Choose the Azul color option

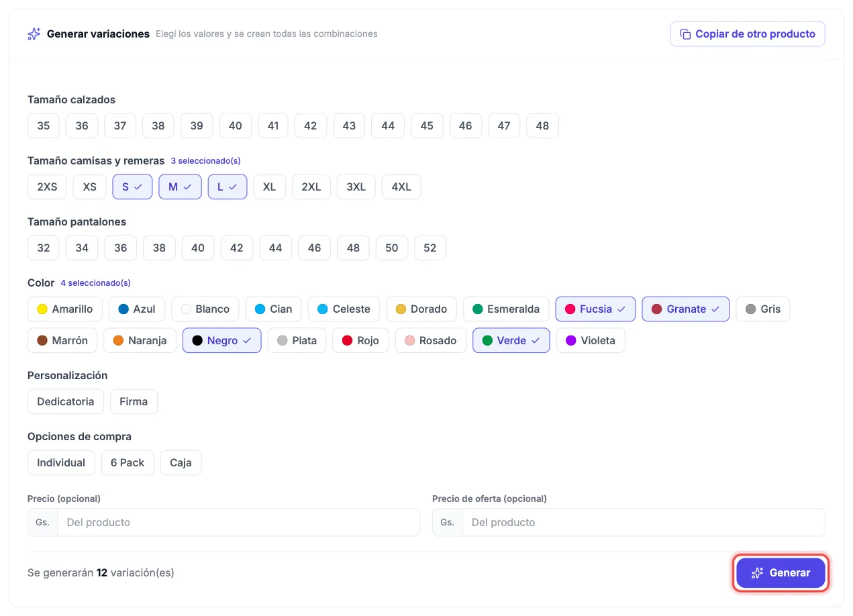[x=137, y=309]
